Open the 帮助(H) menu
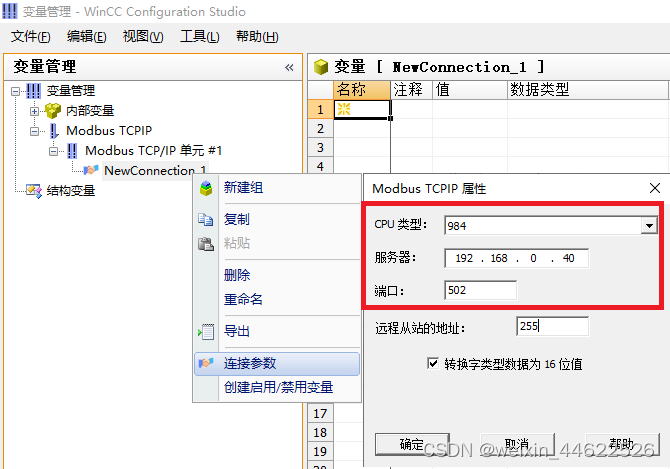This screenshot has width=670, height=469. point(257,37)
